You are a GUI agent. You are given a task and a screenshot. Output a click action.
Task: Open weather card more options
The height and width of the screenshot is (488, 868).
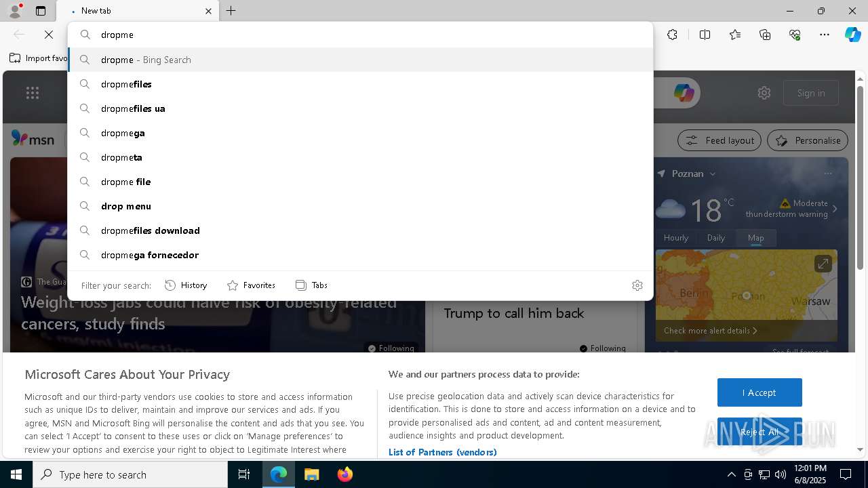(x=827, y=174)
